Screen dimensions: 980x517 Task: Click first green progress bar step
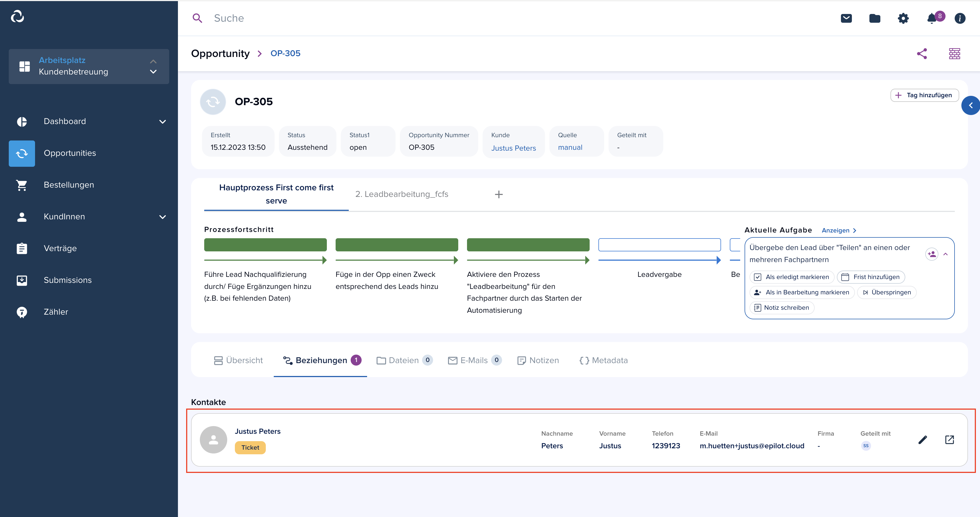coord(265,245)
